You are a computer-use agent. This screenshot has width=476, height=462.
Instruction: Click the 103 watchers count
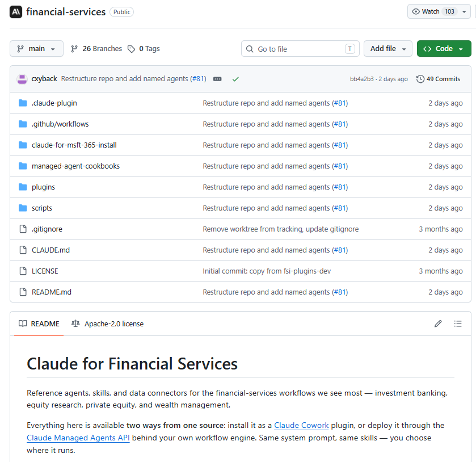point(449,11)
